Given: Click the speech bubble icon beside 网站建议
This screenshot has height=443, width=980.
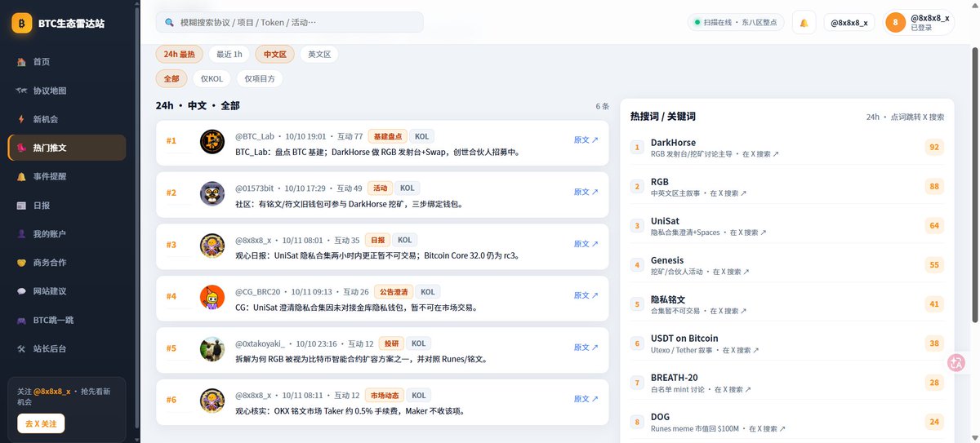Looking at the screenshot, I should point(21,291).
